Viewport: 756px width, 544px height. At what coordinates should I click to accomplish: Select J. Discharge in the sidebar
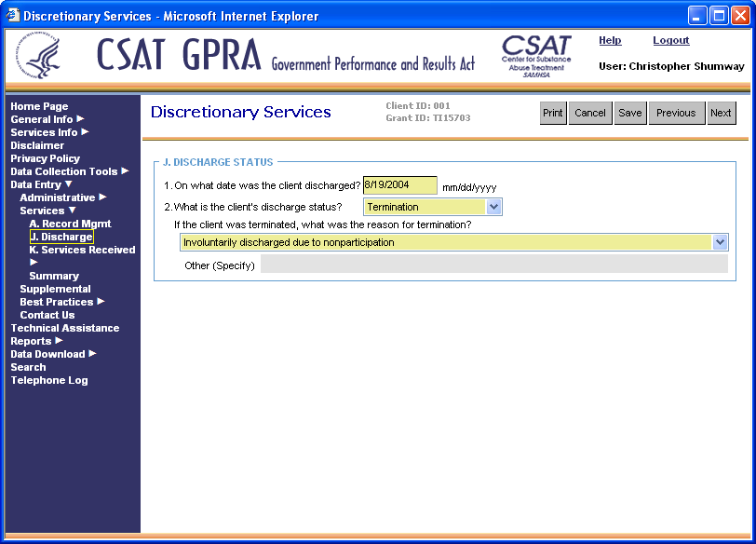tap(61, 237)
